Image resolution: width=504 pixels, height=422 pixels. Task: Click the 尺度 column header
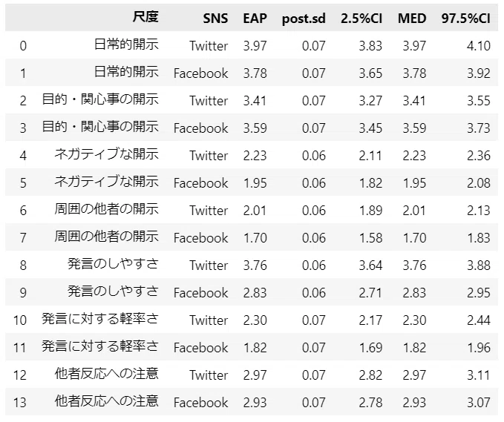pyautogui.click(x=145, y=17)
